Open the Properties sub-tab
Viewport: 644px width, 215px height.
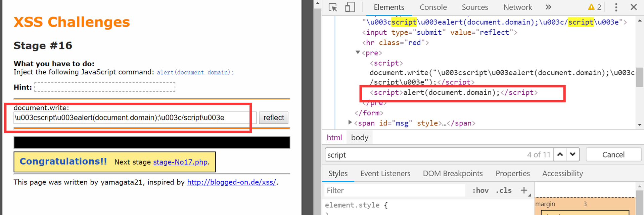pos(512,173)
